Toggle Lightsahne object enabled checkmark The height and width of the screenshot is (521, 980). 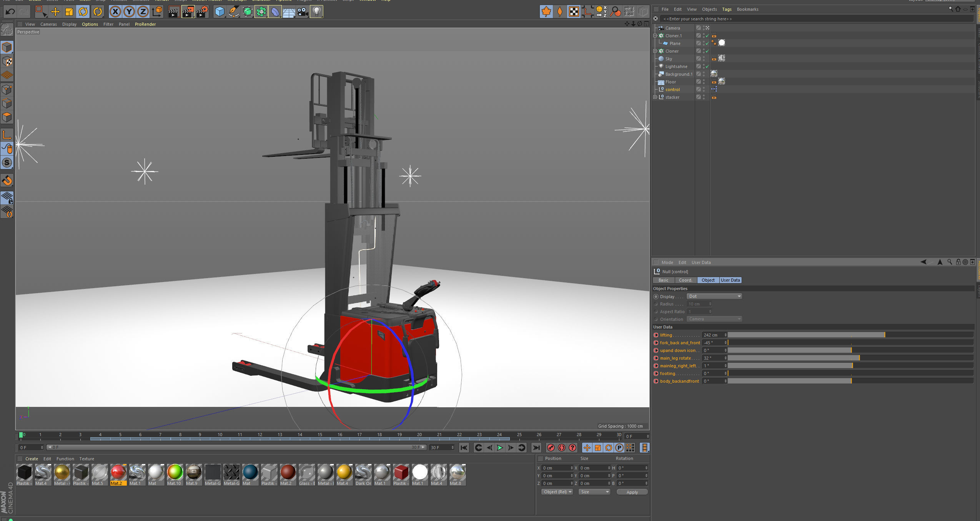(707, 66)
